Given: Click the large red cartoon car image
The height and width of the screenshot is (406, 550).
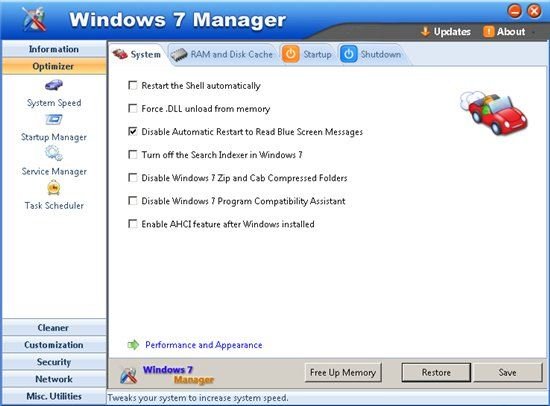Looking at the screenshot, I should click(x=494, y=113).
